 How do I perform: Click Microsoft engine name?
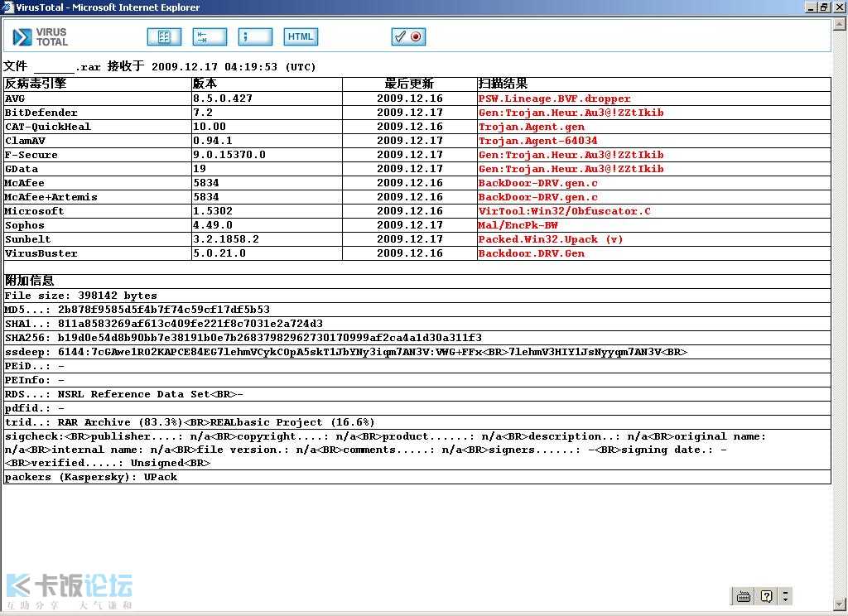click(x=34, y=211)
